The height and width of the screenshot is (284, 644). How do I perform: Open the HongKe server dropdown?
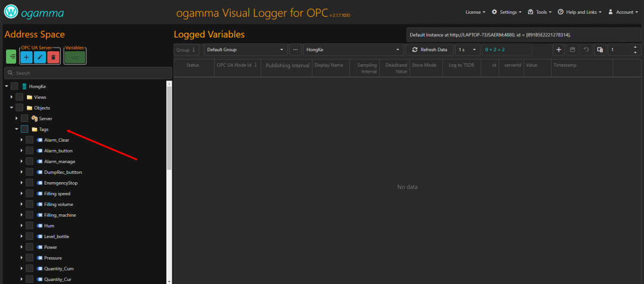(353, 49)
